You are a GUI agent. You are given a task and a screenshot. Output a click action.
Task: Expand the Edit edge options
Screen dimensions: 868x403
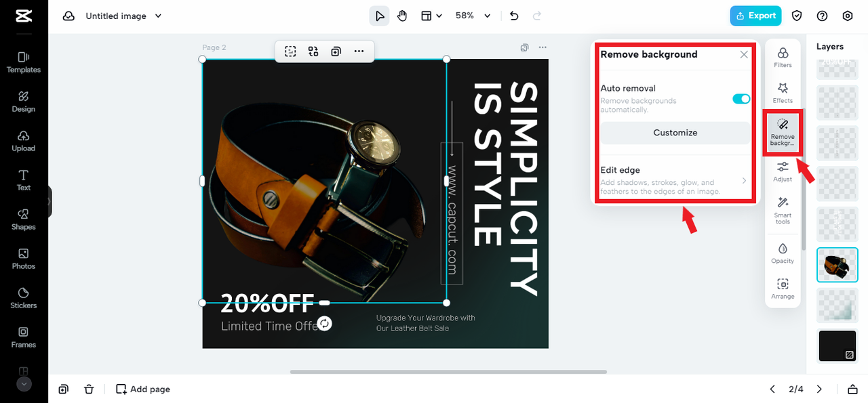pos(675,181)
